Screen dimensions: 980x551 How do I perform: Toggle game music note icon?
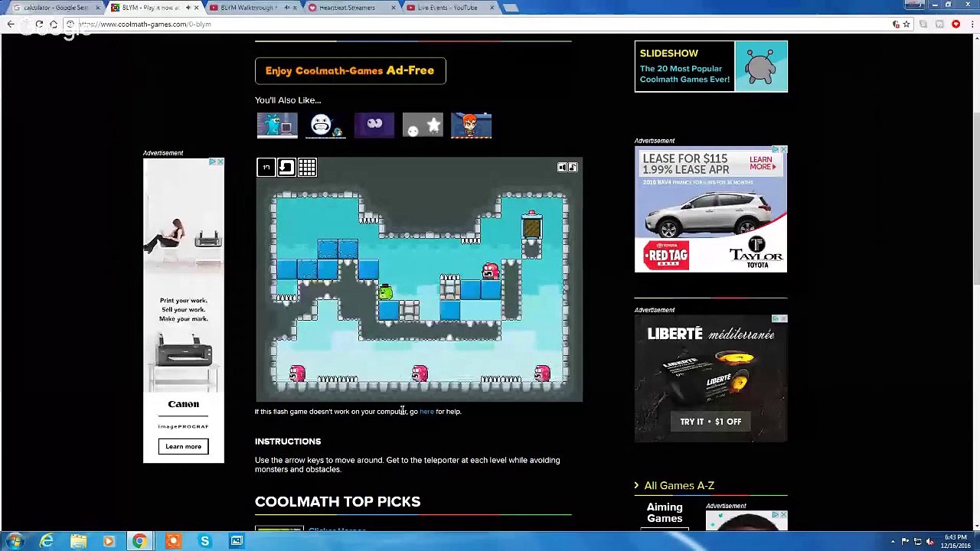573,168
